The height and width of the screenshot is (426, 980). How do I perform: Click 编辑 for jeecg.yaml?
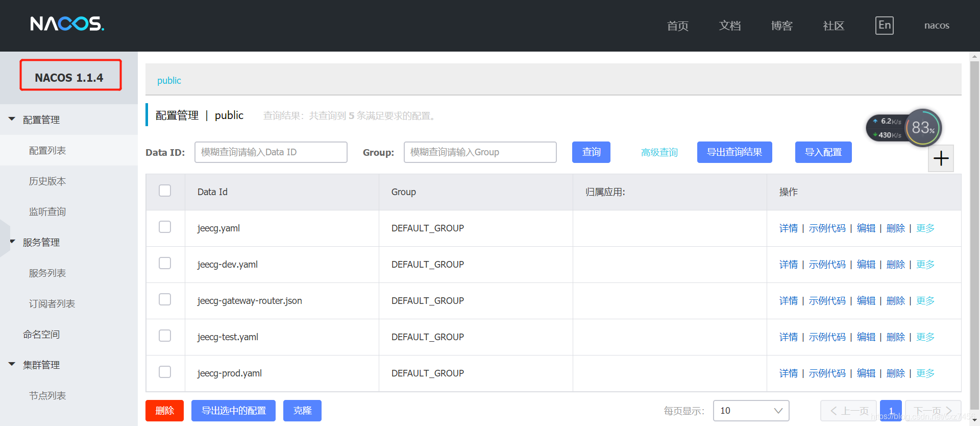click(866, 228)
